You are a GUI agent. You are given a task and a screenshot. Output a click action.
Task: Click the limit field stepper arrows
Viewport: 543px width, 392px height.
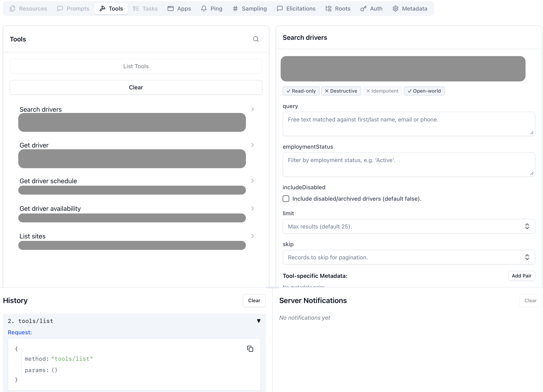coord(527,226)
